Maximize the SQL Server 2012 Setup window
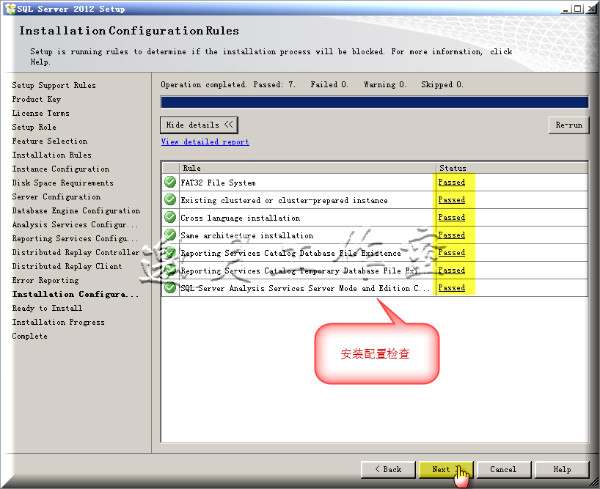The width and height of the screenshot is (600, 489). [x=577, y=8]
